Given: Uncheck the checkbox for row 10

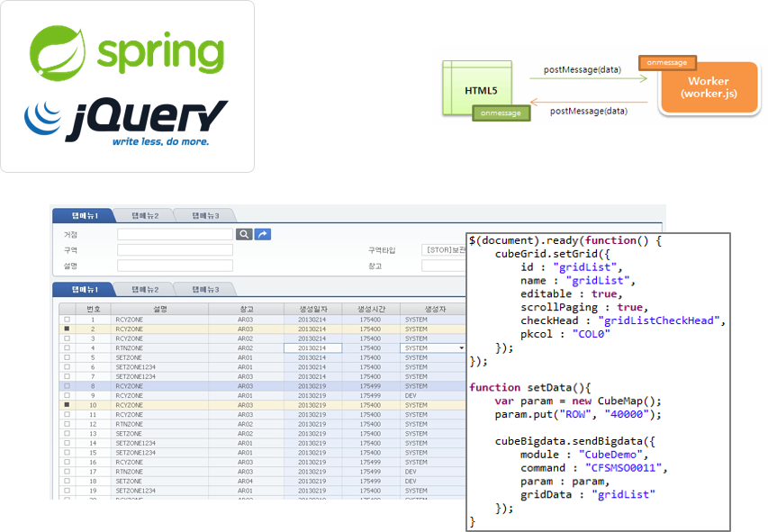Looking at the screenshot, I should pos(67,405).
